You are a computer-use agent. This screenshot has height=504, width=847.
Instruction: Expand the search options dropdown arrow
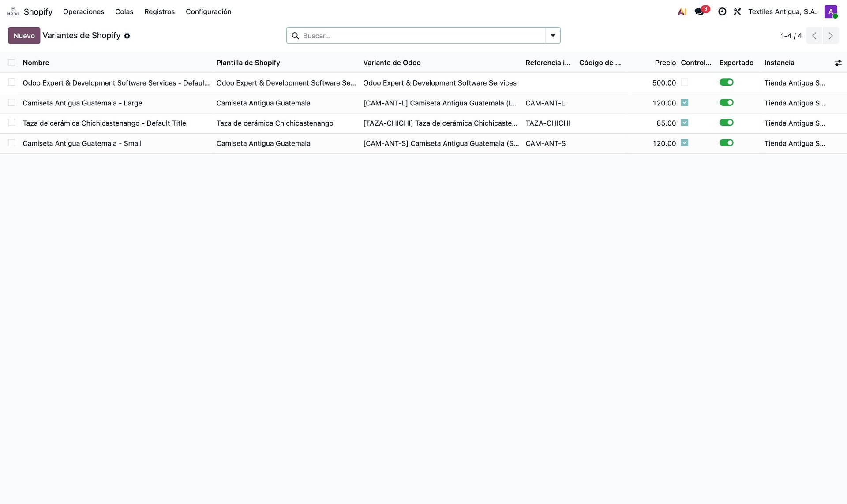pyautogui.click(x=553, y=36)
